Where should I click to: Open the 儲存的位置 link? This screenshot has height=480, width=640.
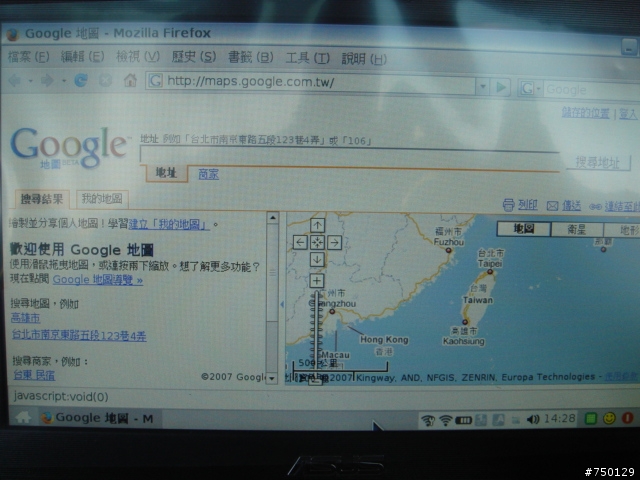585,113
